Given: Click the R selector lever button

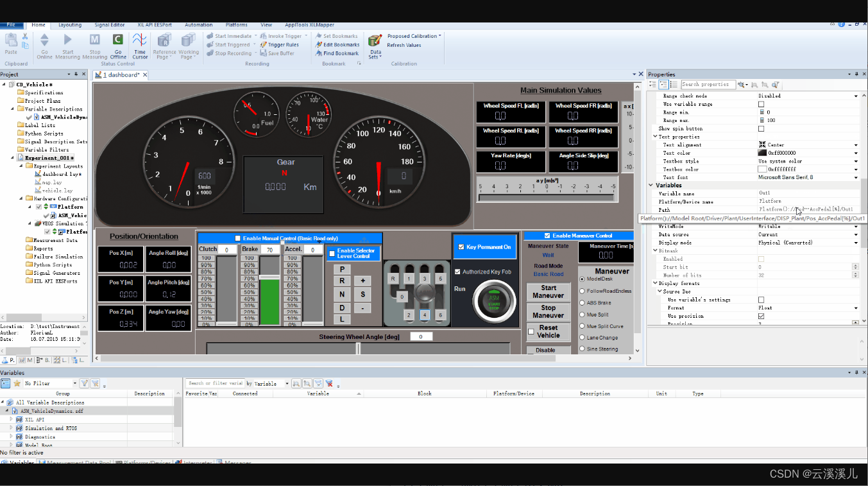Looking at the screenshot, I should (x=342, y=281).
